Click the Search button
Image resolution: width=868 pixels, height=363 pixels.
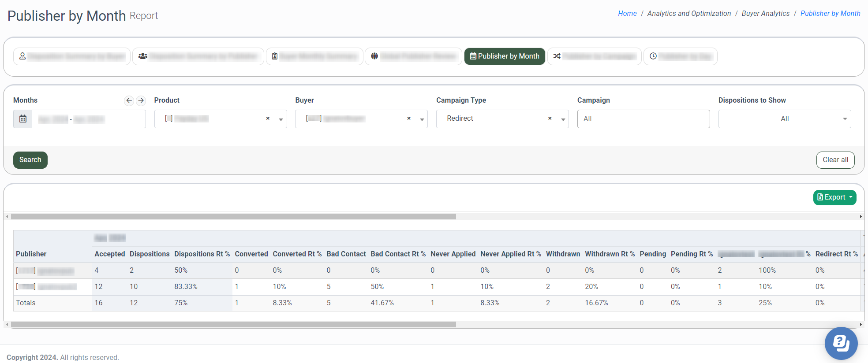(x=30, y=160)
